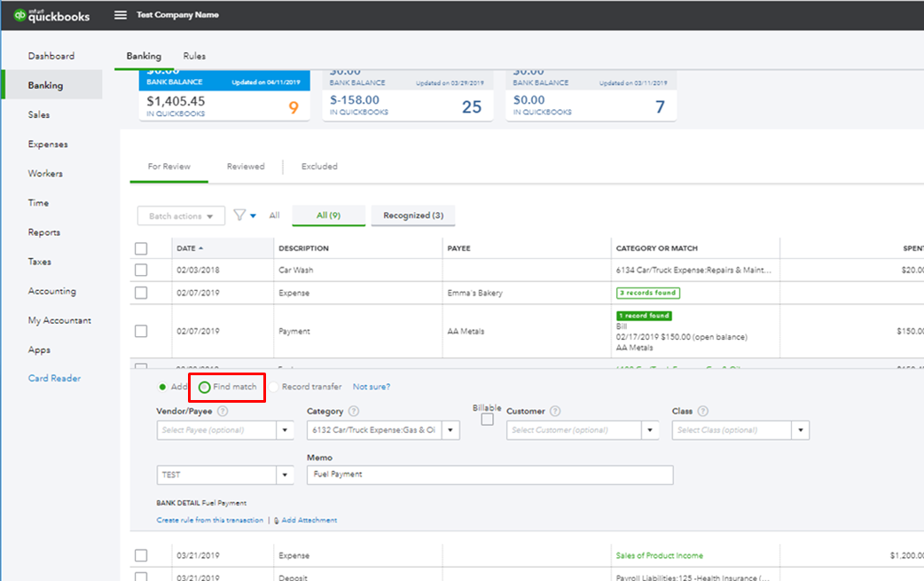Open Create rule from this transaction
The height and width of the screenshot is (581, 924).
[x=208, y=521]
